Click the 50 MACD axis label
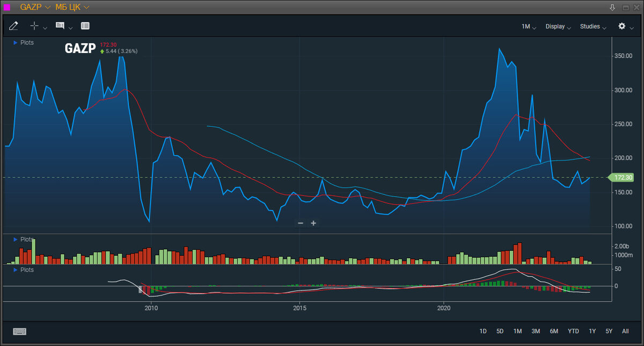 [x=618, y=269]
